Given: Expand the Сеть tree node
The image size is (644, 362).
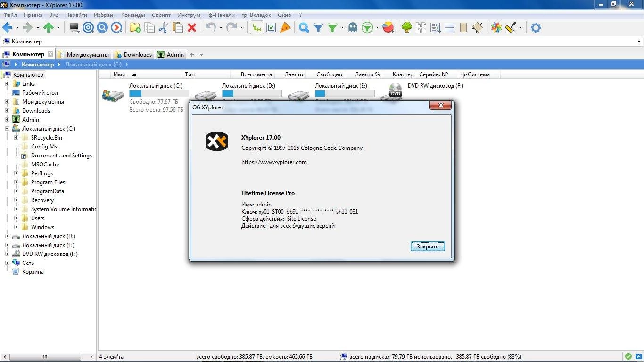Looking at the screenshot, I should pyautogui.click(x=8, y=263).
